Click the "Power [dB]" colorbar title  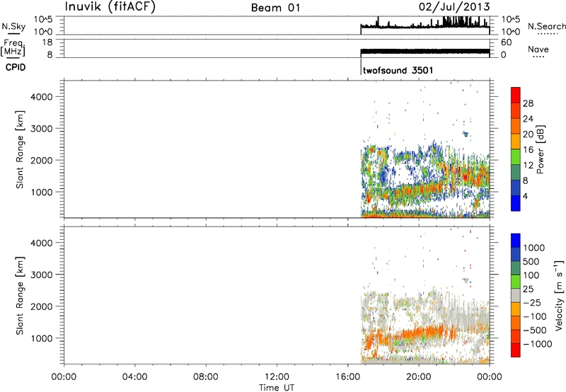click(540, 149)
